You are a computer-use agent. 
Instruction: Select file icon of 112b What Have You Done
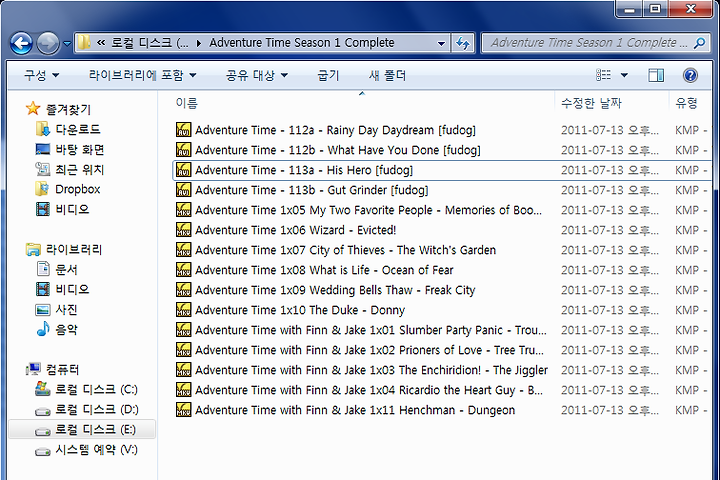(x=183, y=150)
